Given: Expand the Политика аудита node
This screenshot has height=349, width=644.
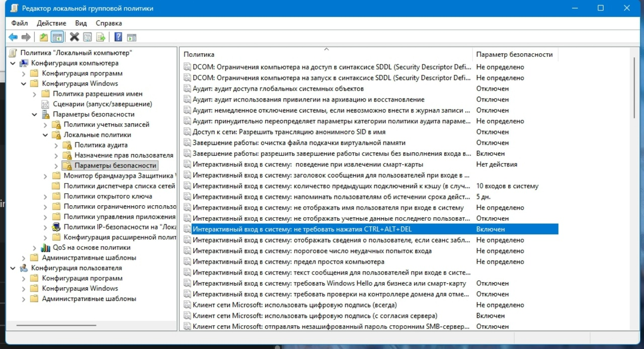Looking at the screenshot, I should point(56,145).
